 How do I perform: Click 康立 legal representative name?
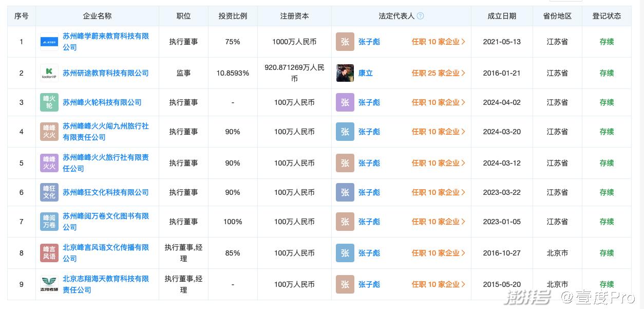[366, 73]
